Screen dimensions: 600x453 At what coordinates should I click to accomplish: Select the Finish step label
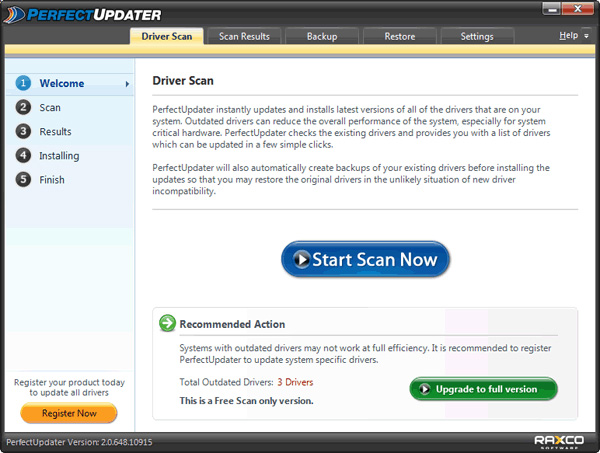click(52, 180)
